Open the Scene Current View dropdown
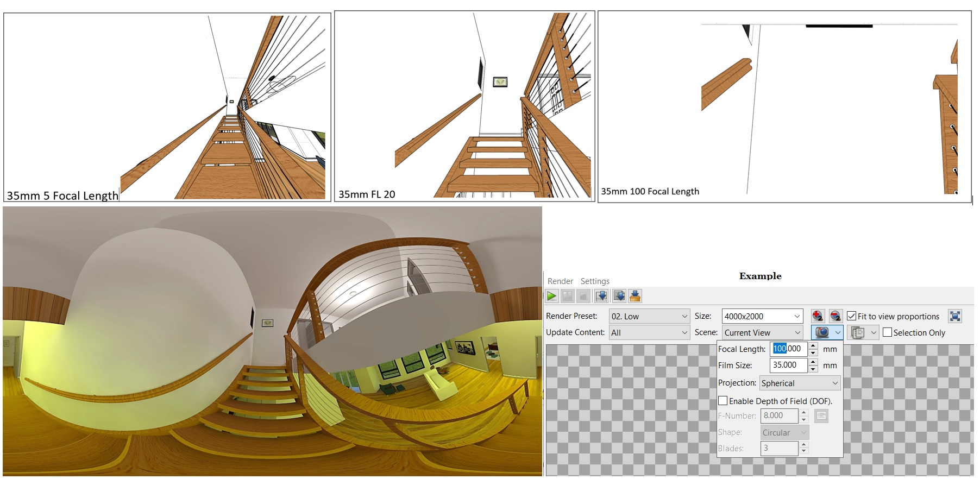980x479 pixels. (762, 332)
